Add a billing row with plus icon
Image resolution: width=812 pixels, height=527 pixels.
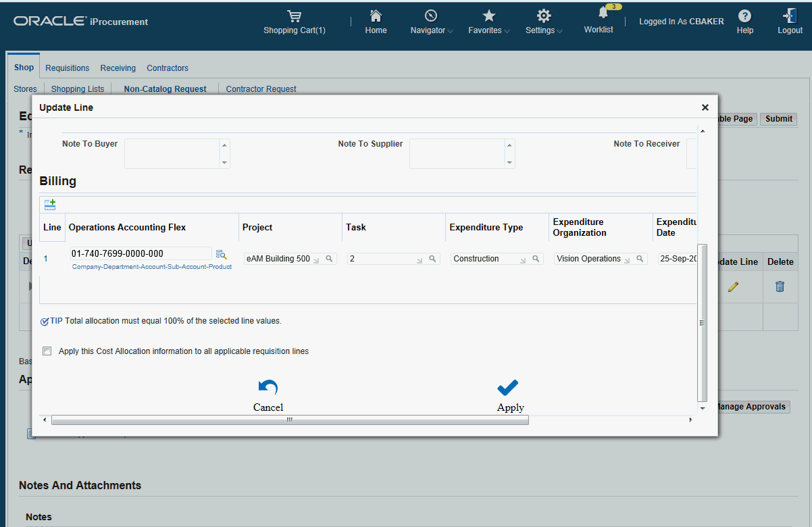tap(50, 204)
